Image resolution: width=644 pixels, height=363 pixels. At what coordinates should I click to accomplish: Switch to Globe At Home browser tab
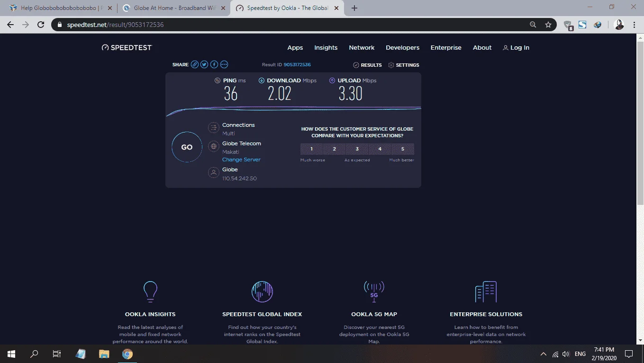173,8
